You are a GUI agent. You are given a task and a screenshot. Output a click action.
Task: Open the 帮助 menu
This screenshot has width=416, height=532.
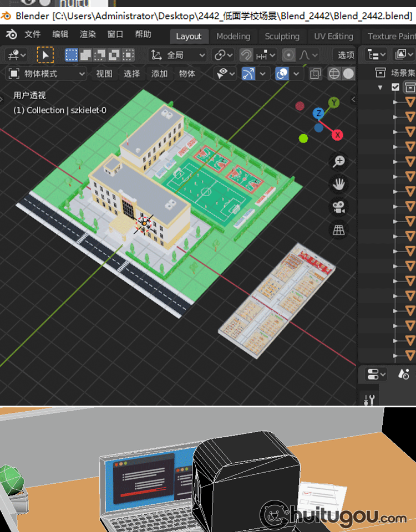pyautogui.click(x=143, y=34)
